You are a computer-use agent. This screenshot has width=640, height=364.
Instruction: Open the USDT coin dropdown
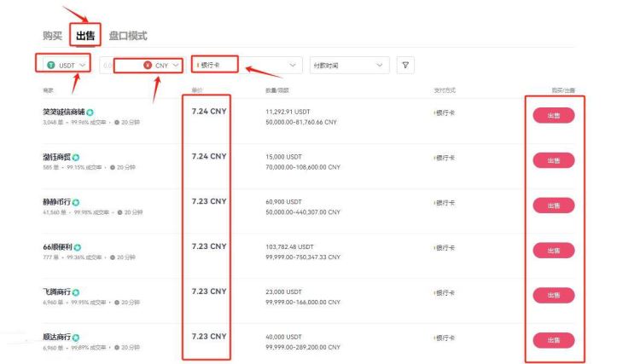pos(67,66)
